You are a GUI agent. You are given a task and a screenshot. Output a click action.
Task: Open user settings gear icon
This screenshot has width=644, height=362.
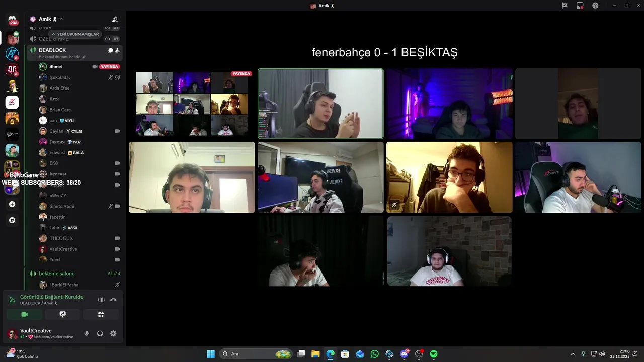pos(113,333)
